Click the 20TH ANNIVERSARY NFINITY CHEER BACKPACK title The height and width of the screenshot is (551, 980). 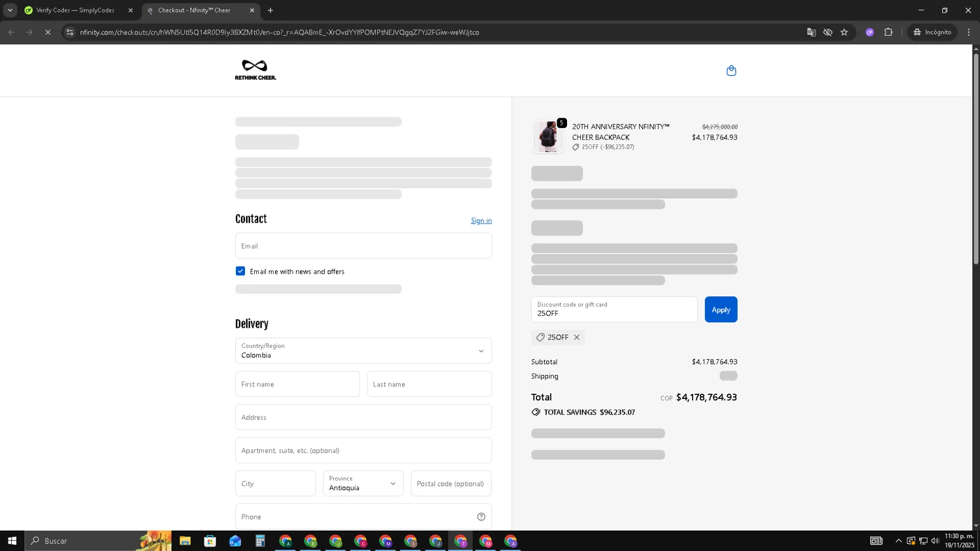coord(621,132)
